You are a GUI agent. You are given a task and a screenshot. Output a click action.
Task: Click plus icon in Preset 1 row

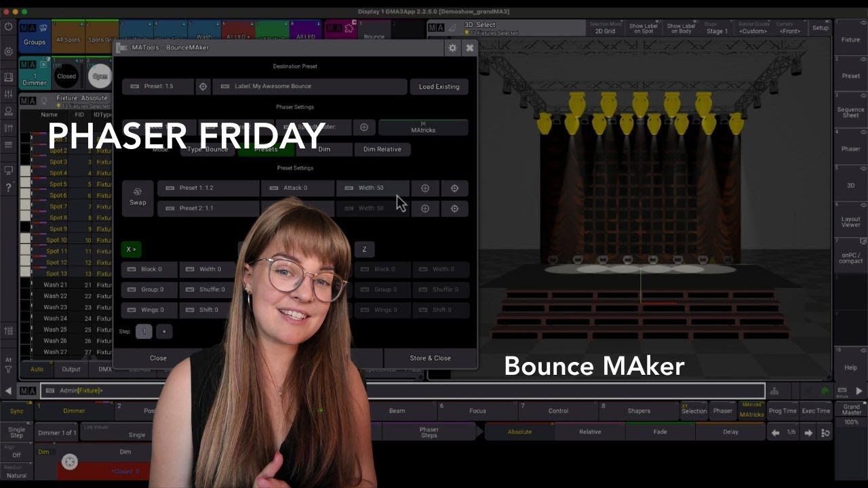425,188
